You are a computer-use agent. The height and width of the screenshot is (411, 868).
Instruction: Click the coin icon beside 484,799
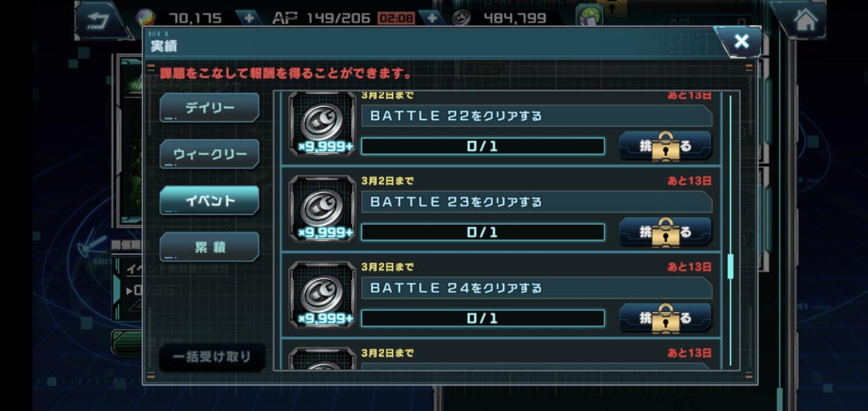pyautogui.click(x=461, y=18)
